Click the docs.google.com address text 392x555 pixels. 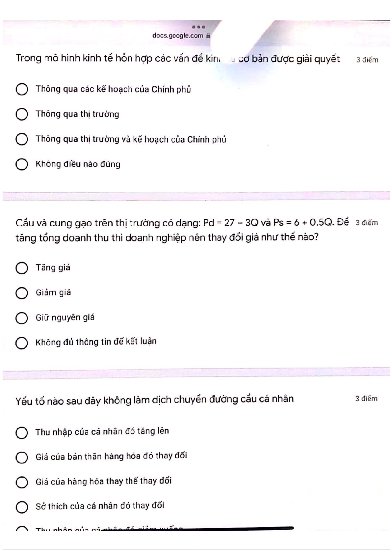coord(178,36)
